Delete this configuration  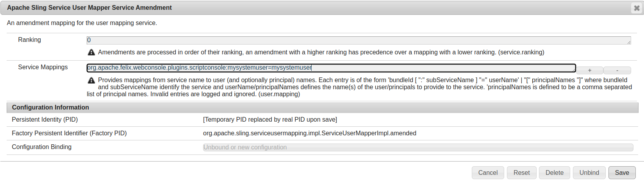(x=554, y=172)
